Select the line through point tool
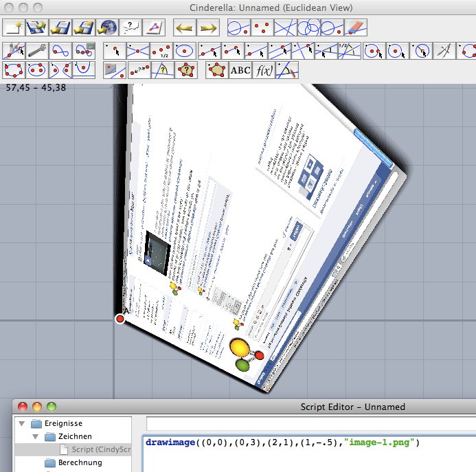 [x=256, y=51]
